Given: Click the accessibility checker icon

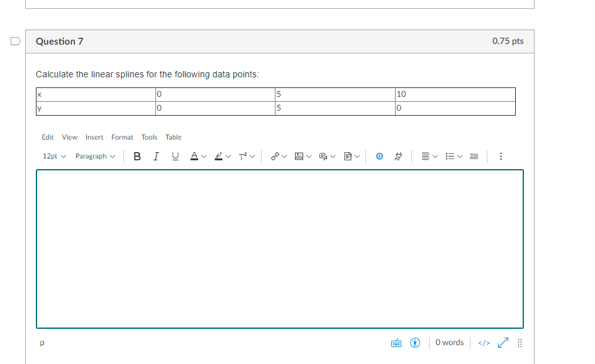Looking at the screenshot, I should click(415, 343).
